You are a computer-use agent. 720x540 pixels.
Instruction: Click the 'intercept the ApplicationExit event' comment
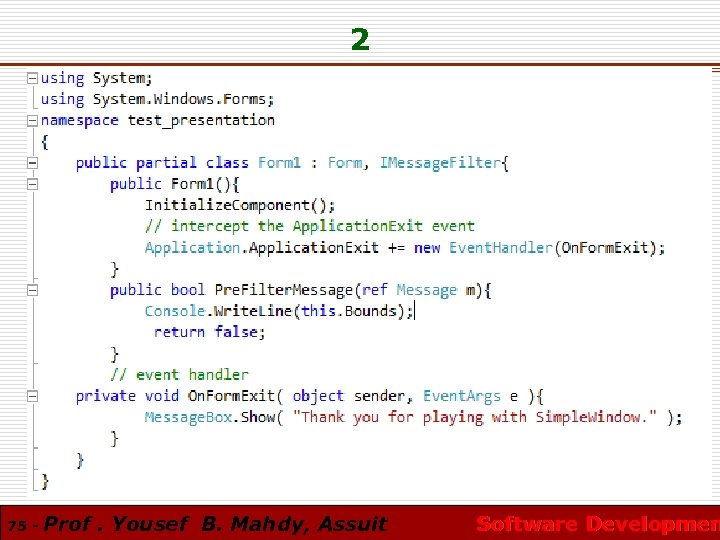coord(309,226)
